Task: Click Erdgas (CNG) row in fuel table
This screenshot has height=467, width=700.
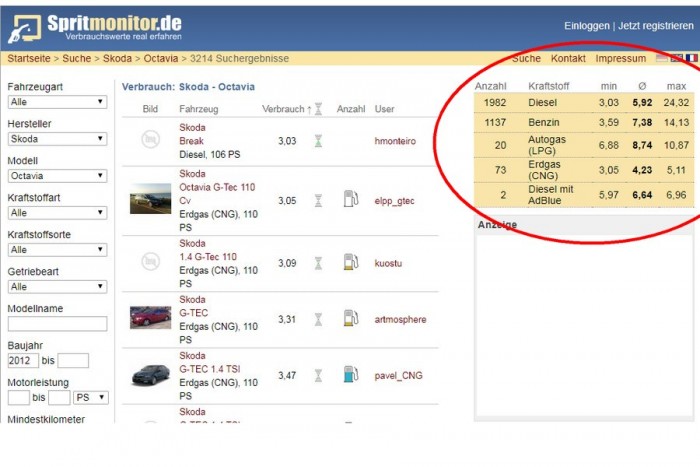Action: point(584,170)
